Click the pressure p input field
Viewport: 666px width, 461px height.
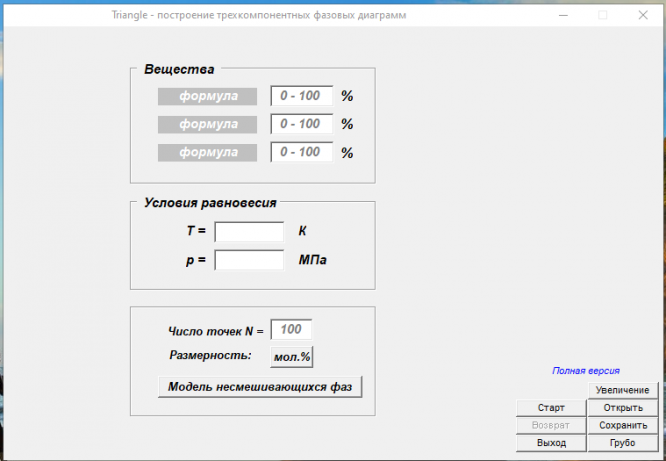tap(249, 260)
